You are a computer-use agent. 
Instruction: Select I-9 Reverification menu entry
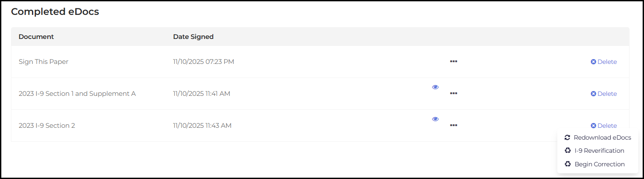coord(599,151)
